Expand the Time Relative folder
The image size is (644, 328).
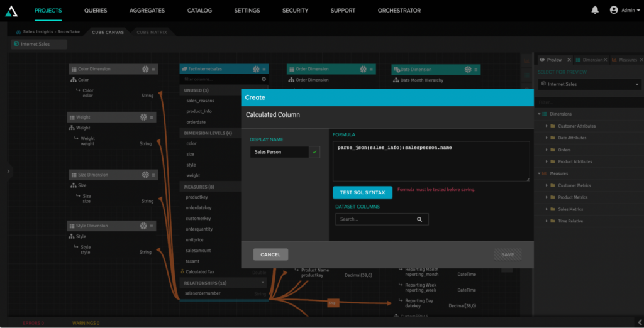[547, 221]
